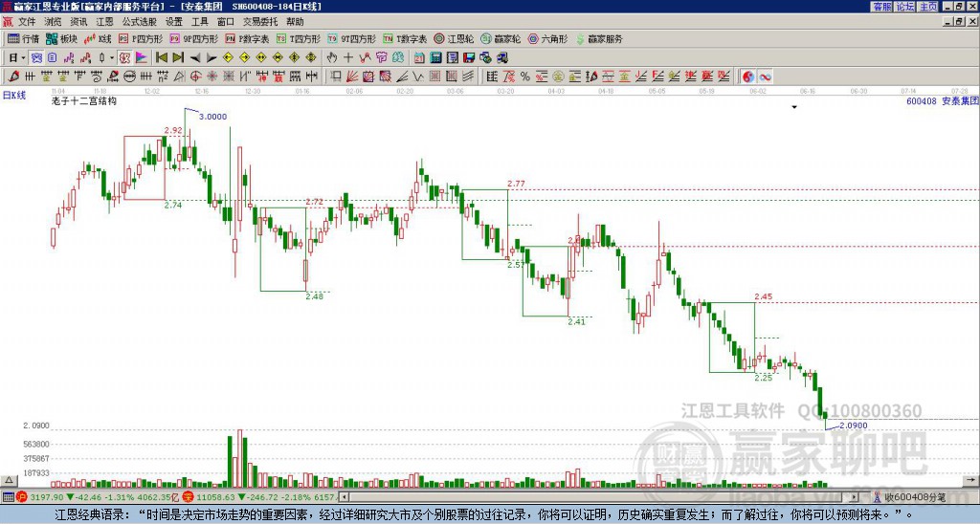
Task: Open the 9T四方形 tool
Action: (x=352, y=38)
